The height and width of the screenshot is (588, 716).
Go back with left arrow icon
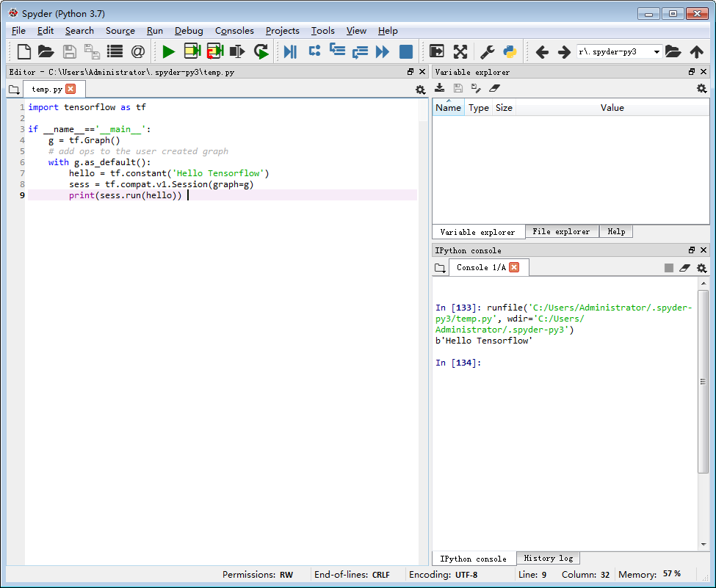tap(542, 52)
